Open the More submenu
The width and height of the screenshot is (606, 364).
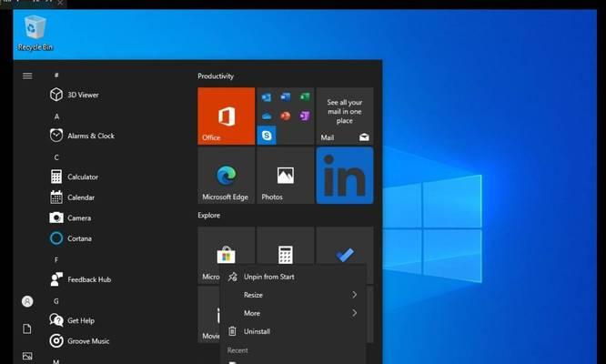[293, 313]
